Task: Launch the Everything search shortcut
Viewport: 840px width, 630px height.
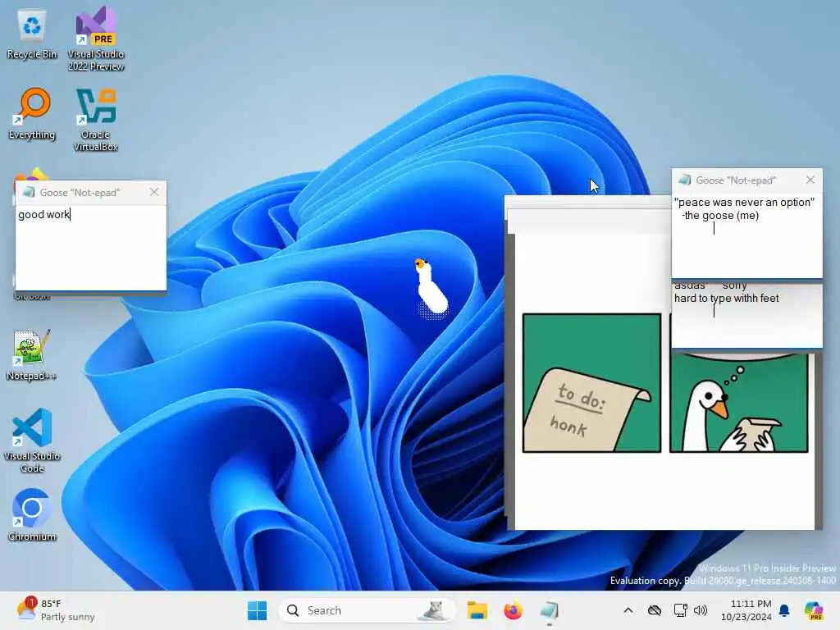Action: click(x=32, y=114)
